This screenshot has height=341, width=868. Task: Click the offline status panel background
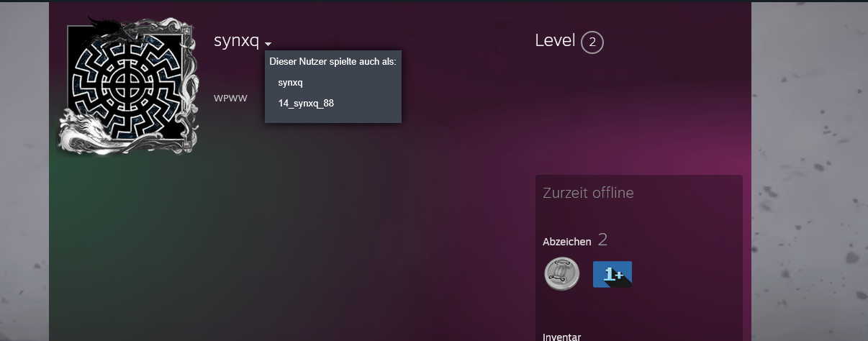[639, 216]
